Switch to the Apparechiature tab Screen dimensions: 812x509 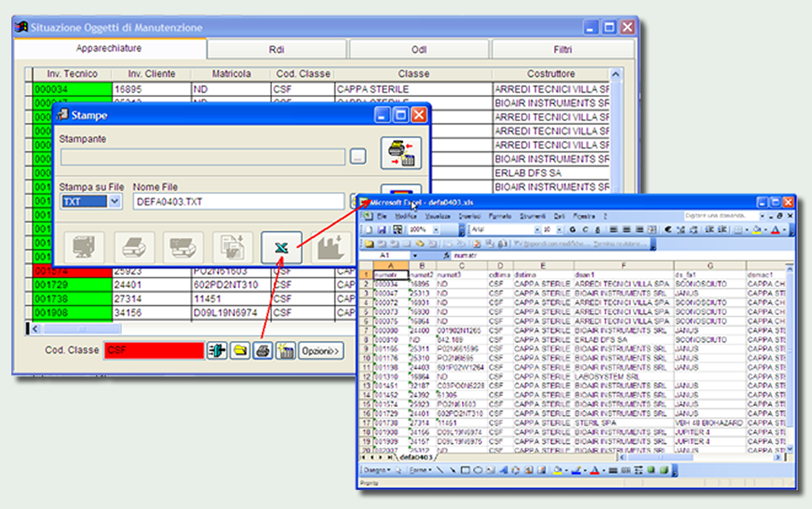(109, 48)
